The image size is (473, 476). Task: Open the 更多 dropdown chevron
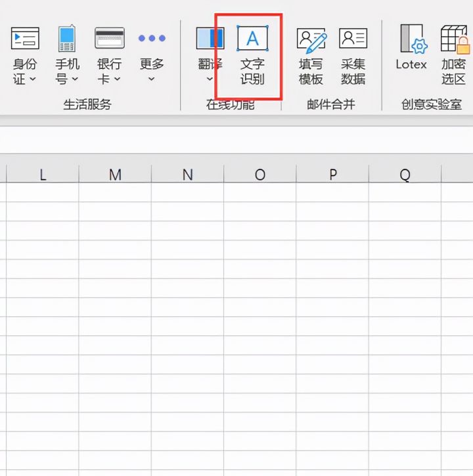151,79
